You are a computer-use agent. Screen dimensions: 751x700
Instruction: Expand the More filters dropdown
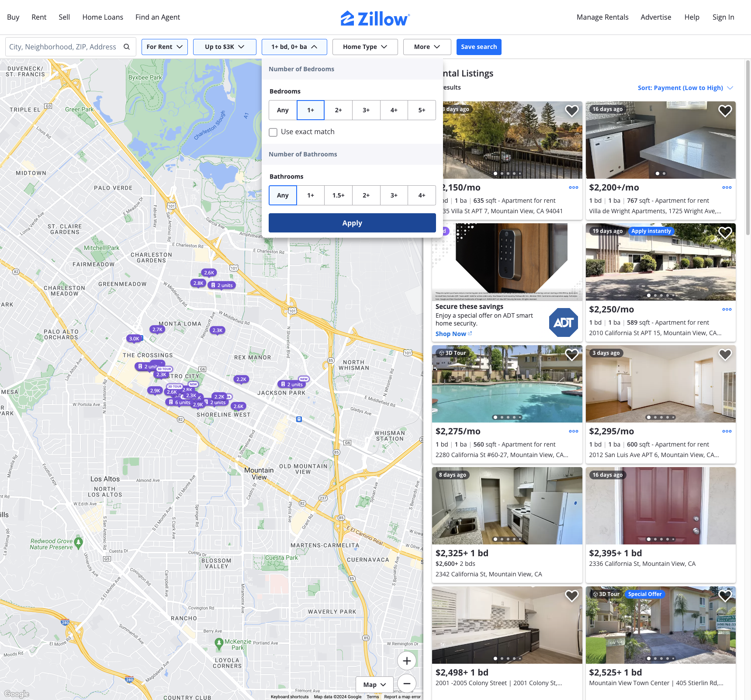(427, 47)
